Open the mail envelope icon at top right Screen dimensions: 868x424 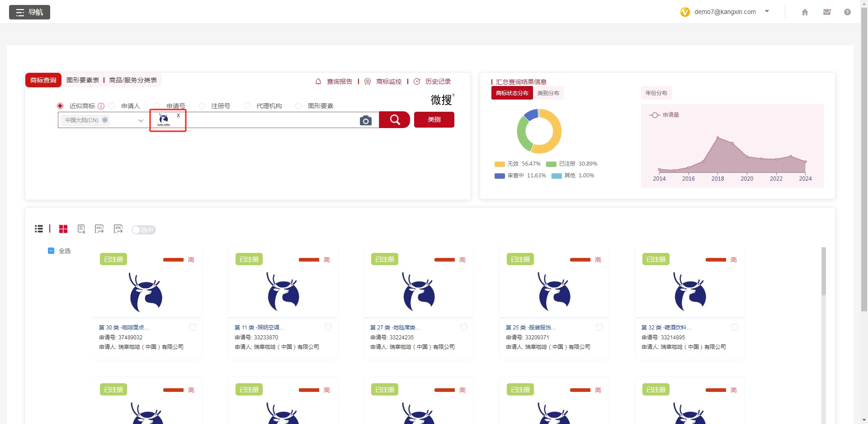click(827, 12)
